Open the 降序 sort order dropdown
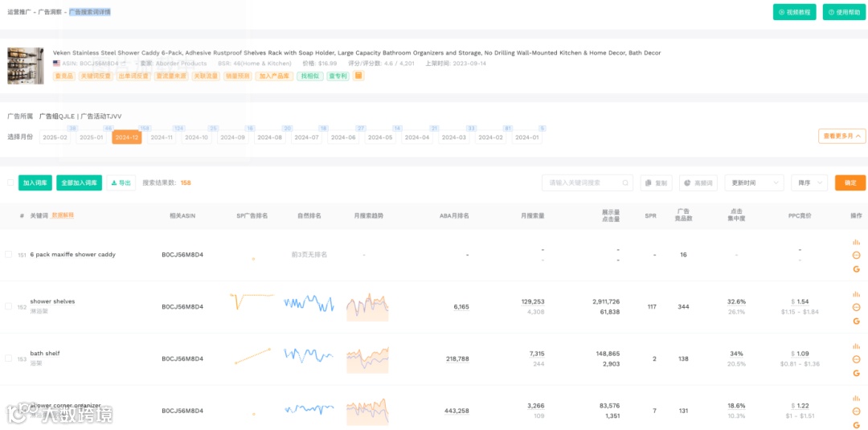 tap(810, 183)
